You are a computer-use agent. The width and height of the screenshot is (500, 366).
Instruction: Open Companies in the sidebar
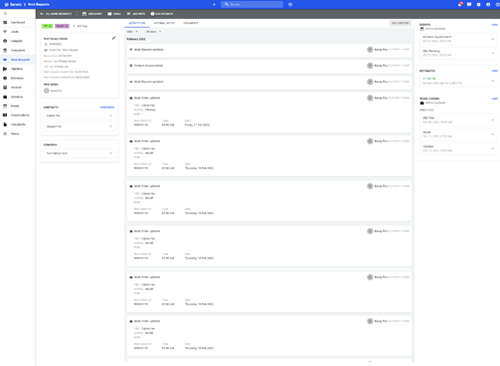coord(18,50)
